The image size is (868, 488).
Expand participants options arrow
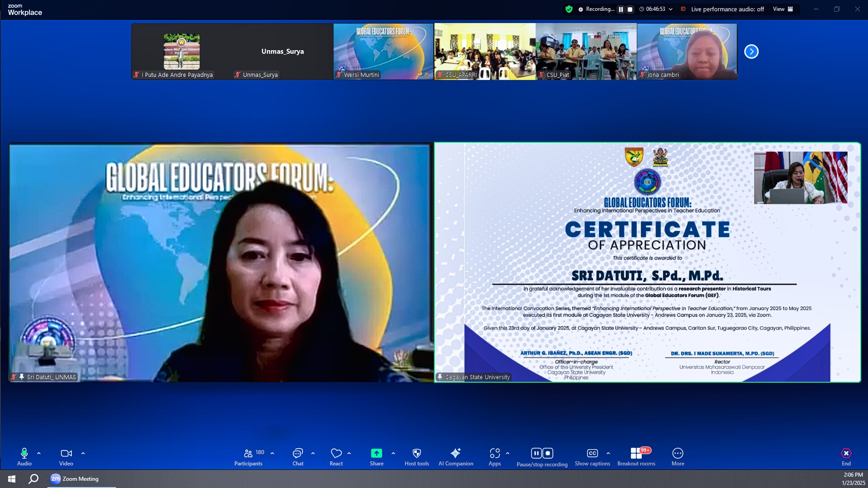[x=272, y=453]
